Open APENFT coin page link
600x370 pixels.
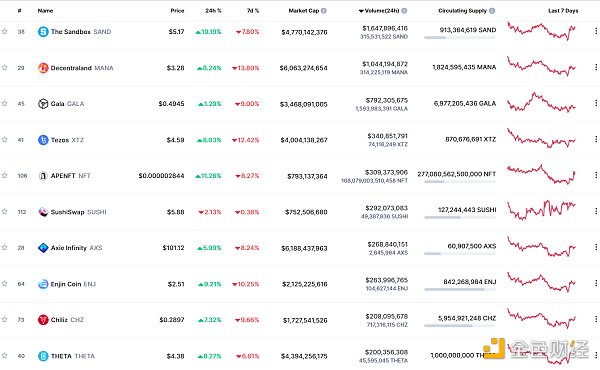click(71, 176)
